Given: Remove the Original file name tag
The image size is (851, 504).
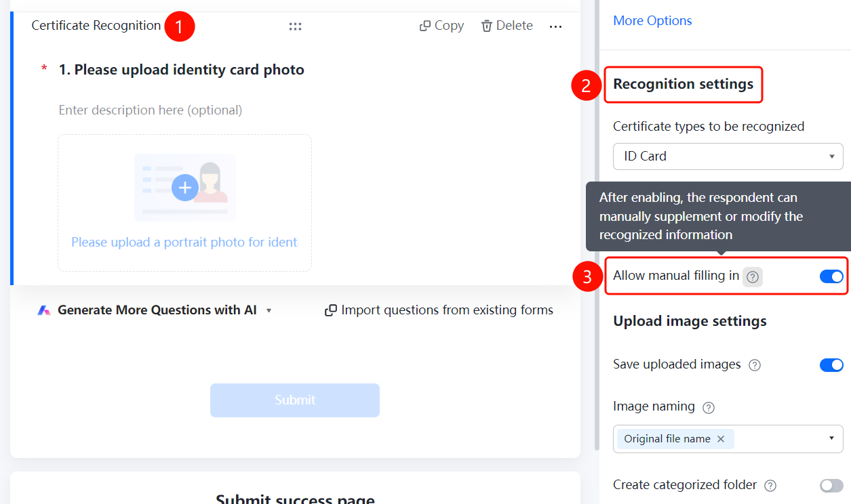Looking at the screenshot, I should pyautogui.click(x=721, y=439).
